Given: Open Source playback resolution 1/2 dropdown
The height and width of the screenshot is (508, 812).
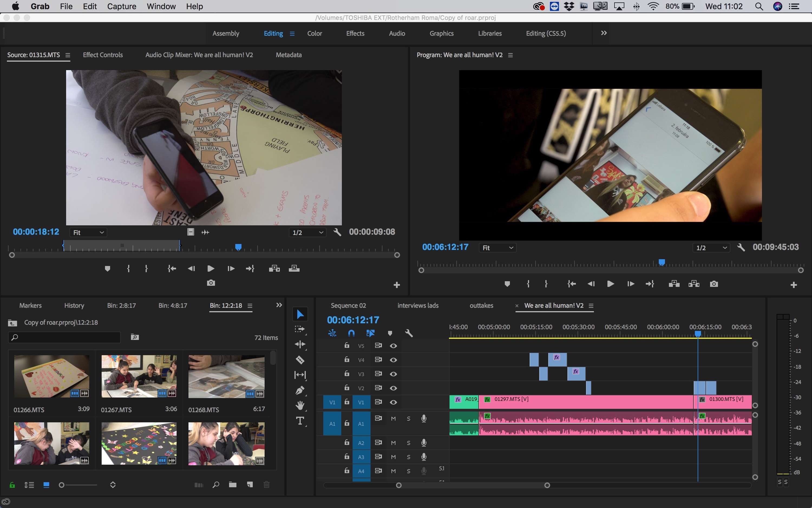Looking at the screenshot, I should coord(307,232).
